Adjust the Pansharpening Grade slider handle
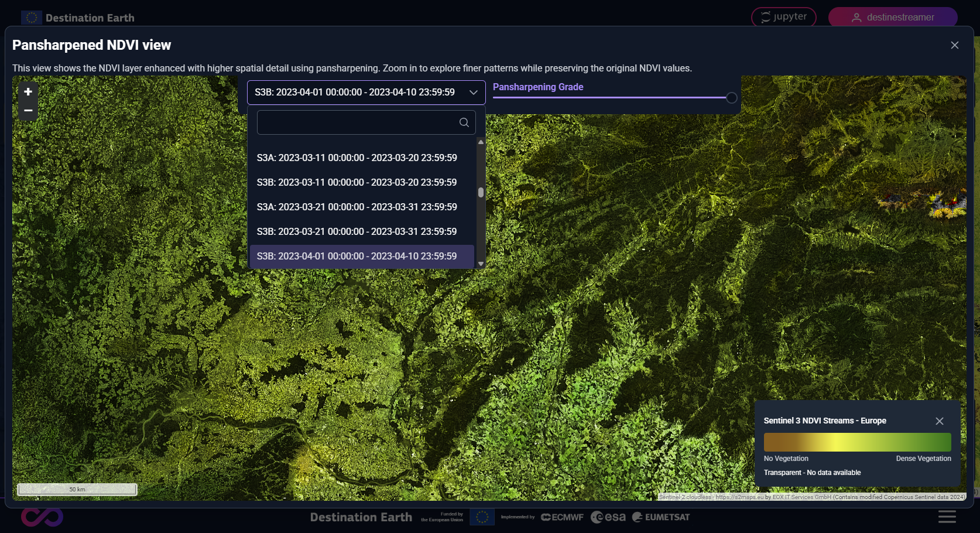Screen dimensions: 980x533 pyautogui.click(x=731, y=98)
